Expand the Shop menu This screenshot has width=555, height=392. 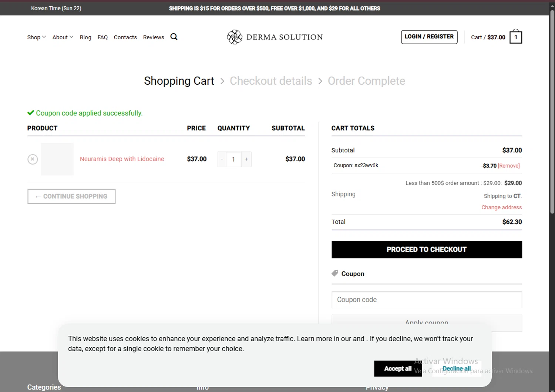[36, 37]
